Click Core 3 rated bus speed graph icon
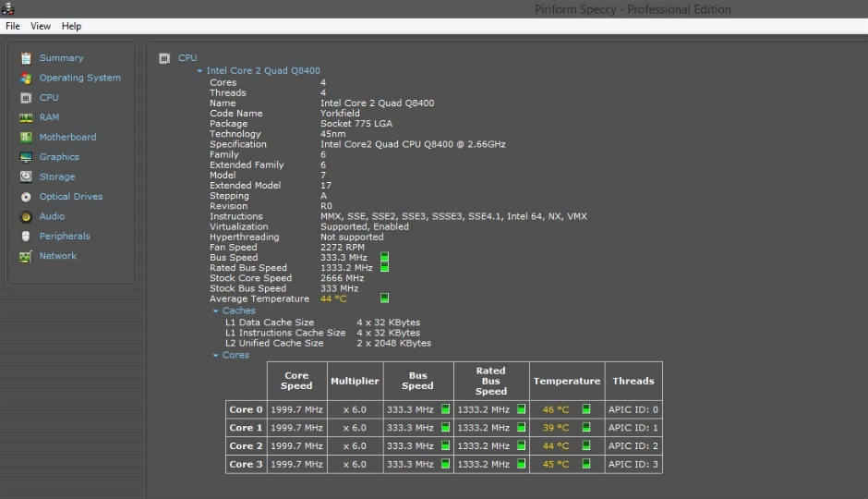Screen dimensions: 868x499 pos(522,464)
